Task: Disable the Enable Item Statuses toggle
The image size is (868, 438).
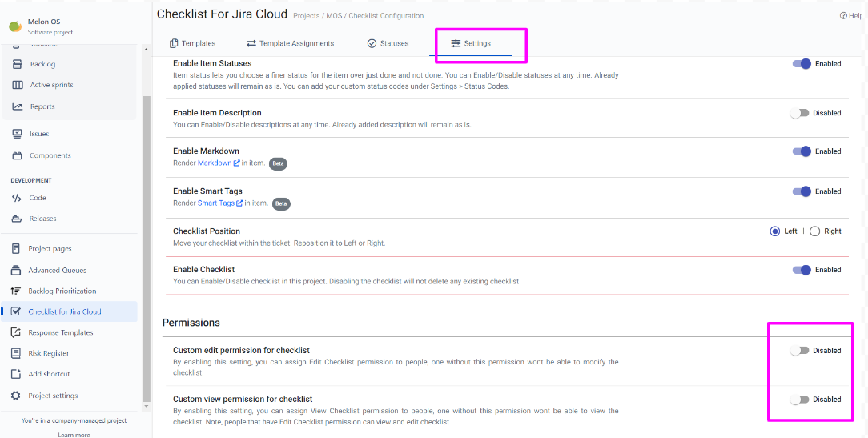Action: coord(802,64)
